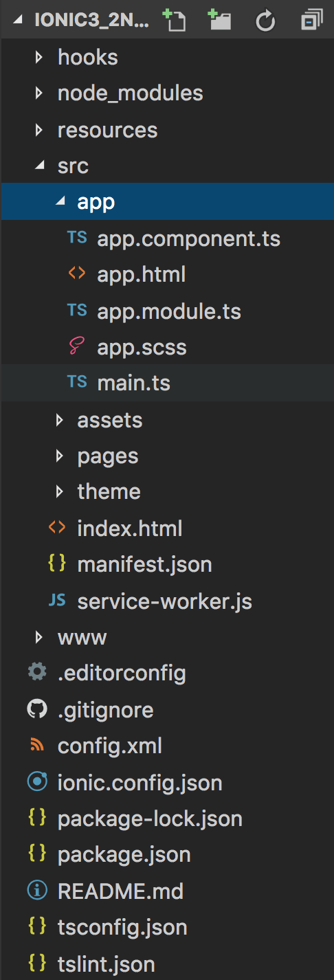Image resolution: width=334 pixels, height=980 pixels.
Task: Select the resources folder name
Action: (x=107, y=130)
